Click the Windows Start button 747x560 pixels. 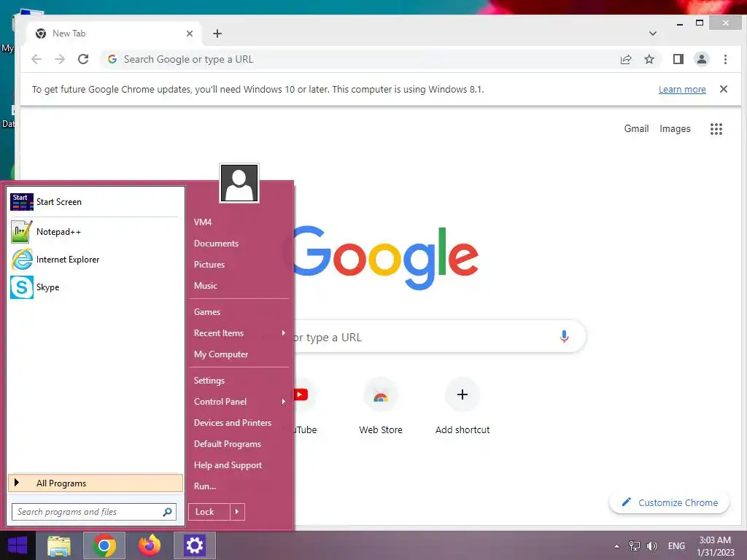pos(18,545)
